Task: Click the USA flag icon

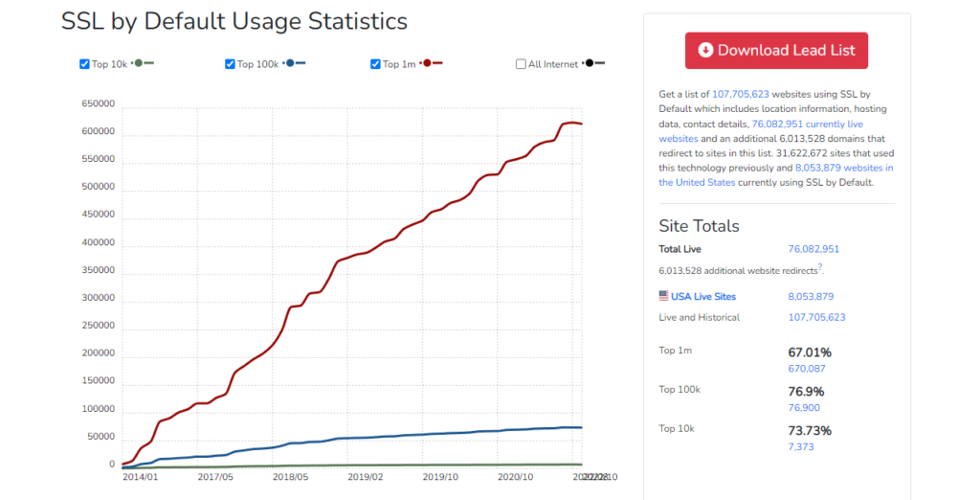Action: (x=663, y=296)
